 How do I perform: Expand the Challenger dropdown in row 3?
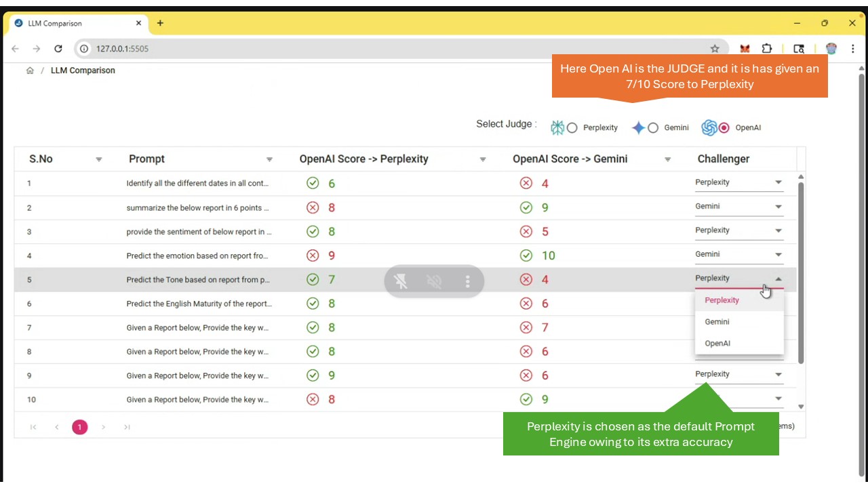[x=778, y=230]
